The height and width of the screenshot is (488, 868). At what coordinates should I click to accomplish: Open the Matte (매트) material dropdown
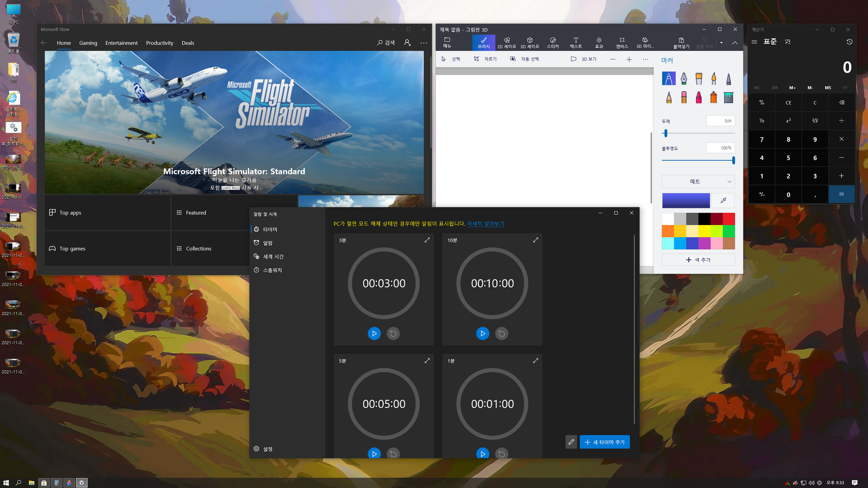pos(698,182)
